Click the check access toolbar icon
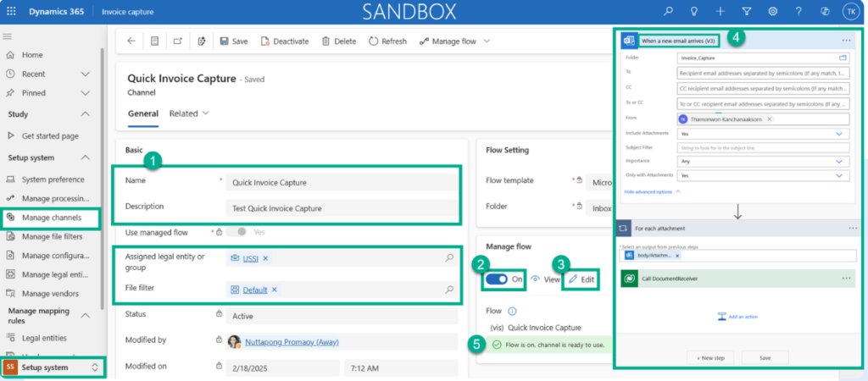868x381 pixels. pyautogui.click(x=202, y=41)
